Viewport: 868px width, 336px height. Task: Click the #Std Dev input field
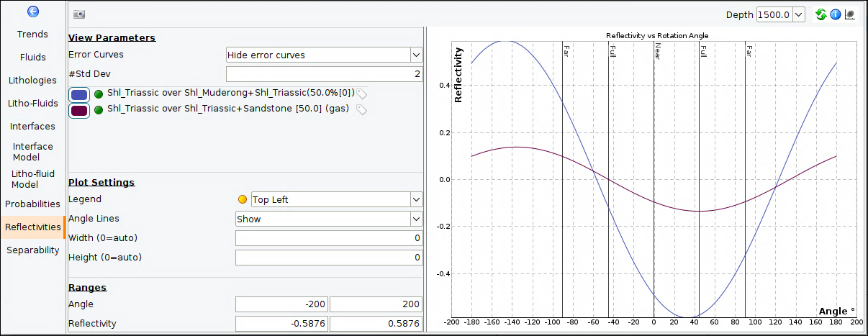(324, 74)
